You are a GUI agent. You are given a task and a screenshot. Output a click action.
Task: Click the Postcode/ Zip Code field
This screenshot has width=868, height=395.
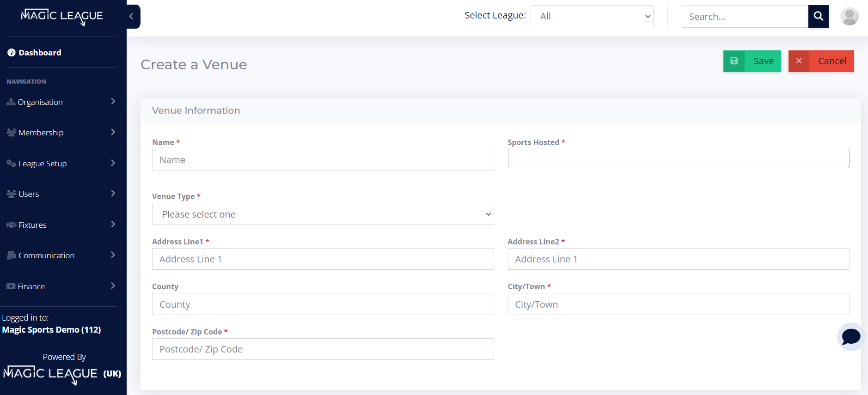pyautogui.click(x=323, y=349)
